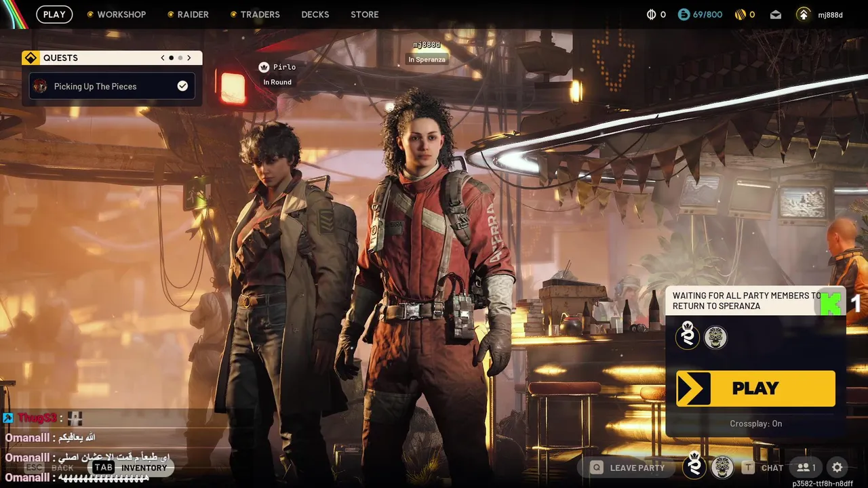Go to previous quest page arrow
Screen dimensions: 868x488
[x=163, y=58]
